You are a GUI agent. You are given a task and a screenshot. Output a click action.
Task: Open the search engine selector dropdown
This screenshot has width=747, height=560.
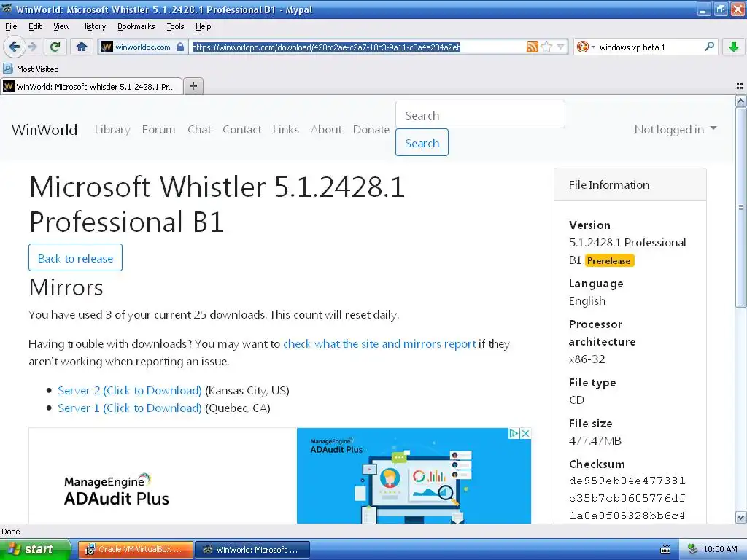(x=586, y=47)
